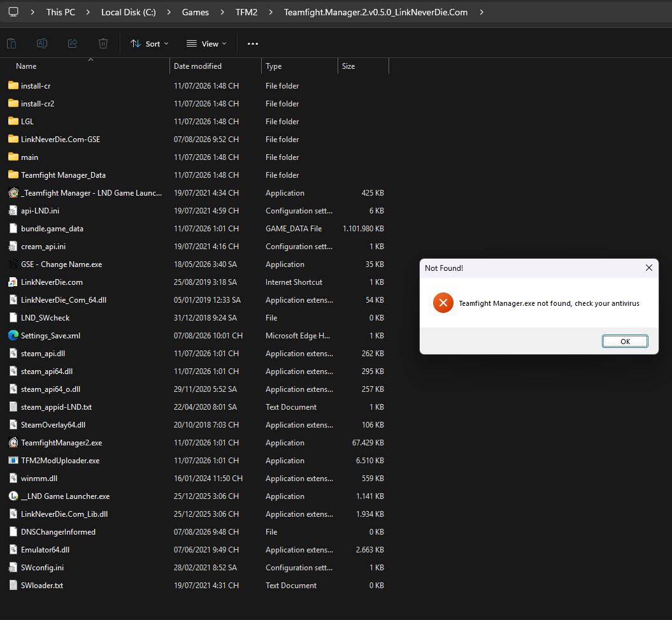The height and width of the screenshot is (620, 672).
Task: Select the DNSChangerInformed file name
Action: click(59, 531)
